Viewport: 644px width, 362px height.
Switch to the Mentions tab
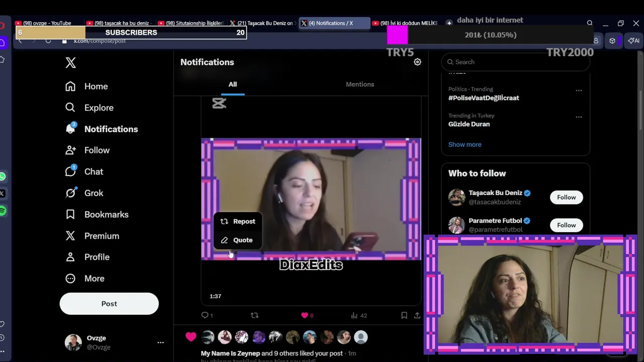pyautogui.click(x=360, y=84)
